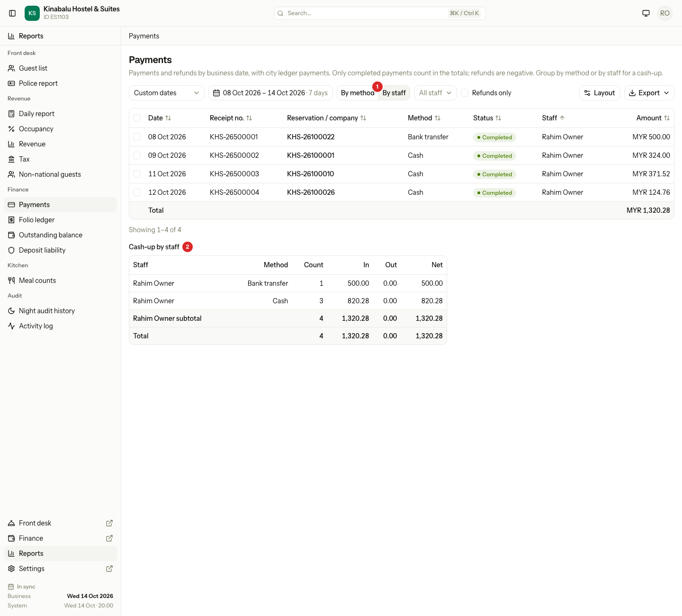
Task: Click the Payments breadcrumb
Action: [144, 36]
